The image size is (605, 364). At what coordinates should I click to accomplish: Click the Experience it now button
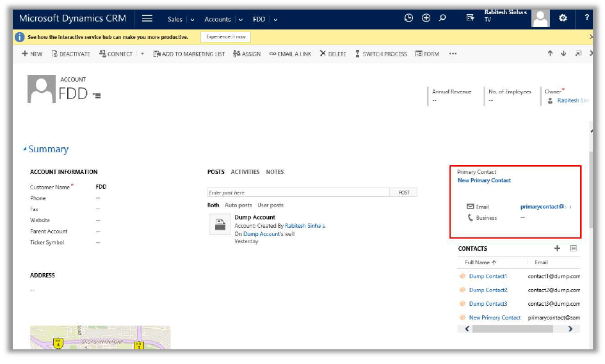click(225, 37)
